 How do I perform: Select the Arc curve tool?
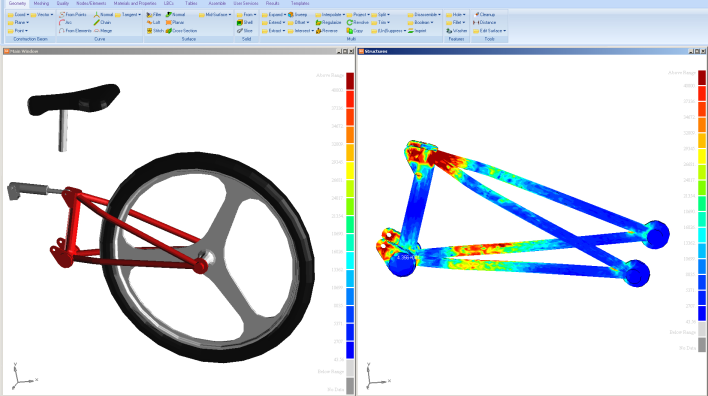[x=65, y=22]
